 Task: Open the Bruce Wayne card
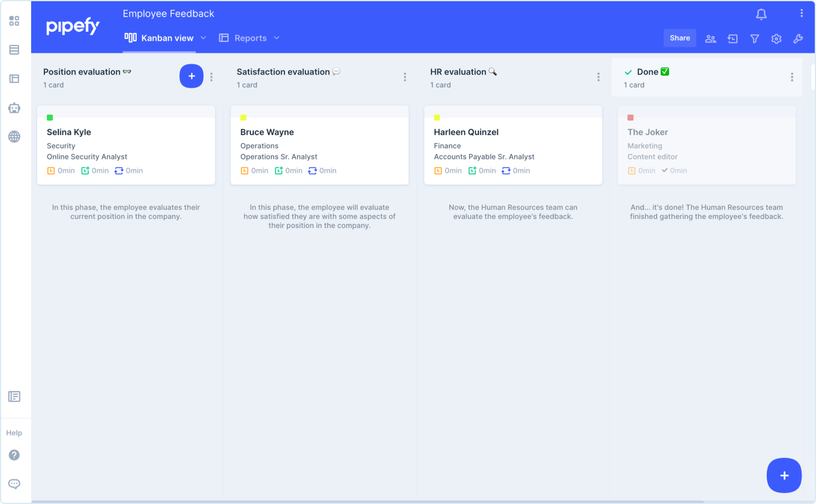(320, 144)
